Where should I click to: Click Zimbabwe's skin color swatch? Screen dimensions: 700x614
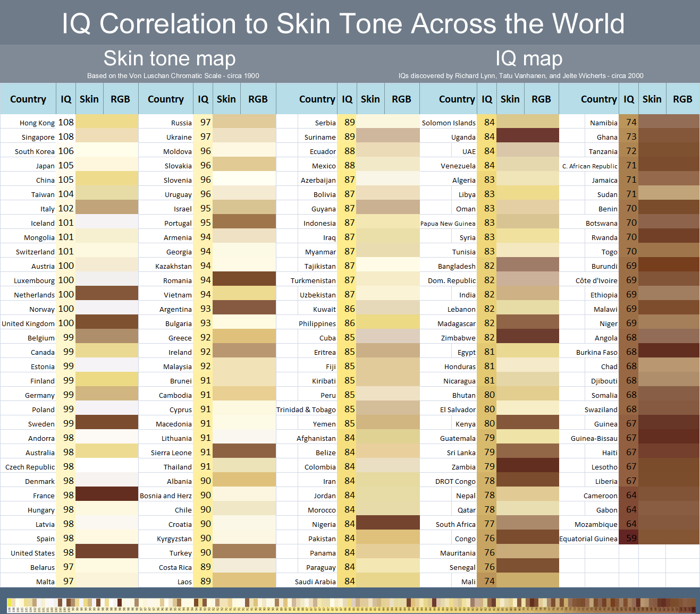pyautogui.click(x=528, y=337)
